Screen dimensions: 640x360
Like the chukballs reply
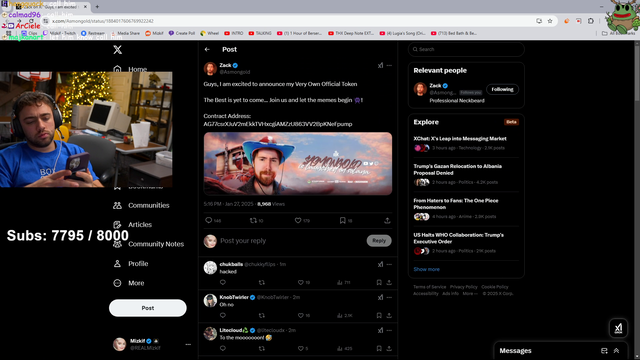click(300, 282)
